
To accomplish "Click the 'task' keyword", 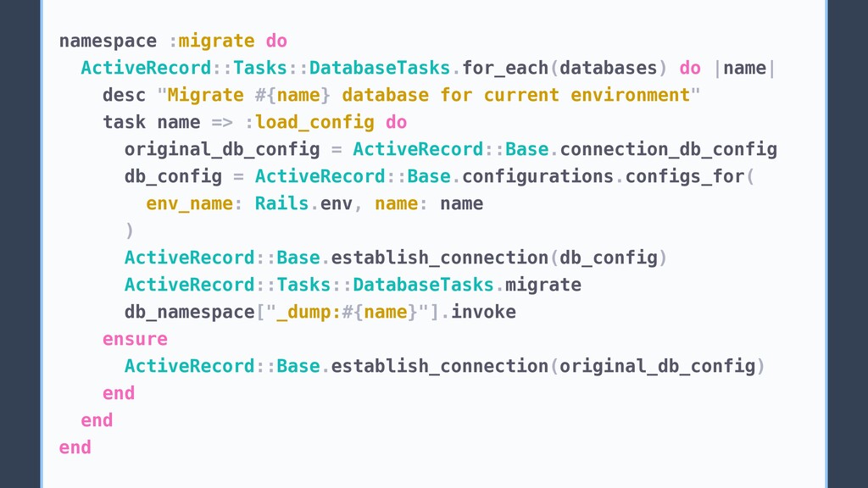I will coord(124,122).
